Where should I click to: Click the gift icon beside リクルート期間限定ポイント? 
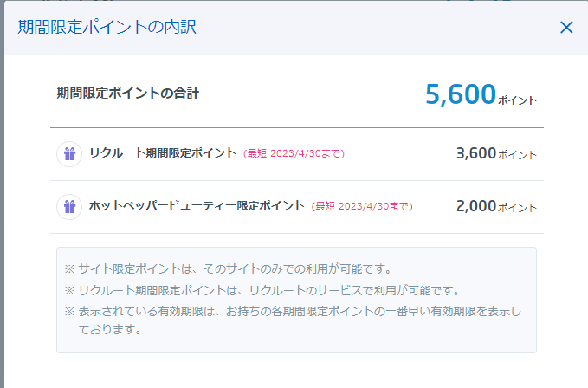coord(69,153)
